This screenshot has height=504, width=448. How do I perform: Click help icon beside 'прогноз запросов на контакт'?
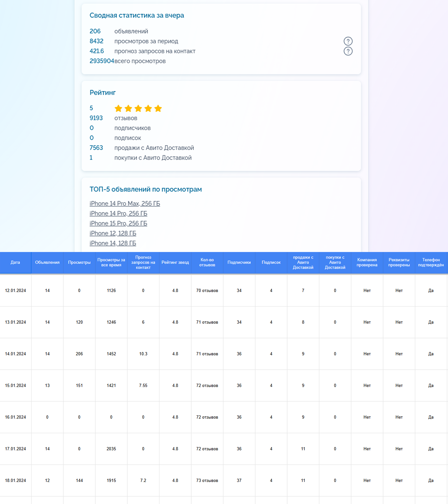point(348,51)
